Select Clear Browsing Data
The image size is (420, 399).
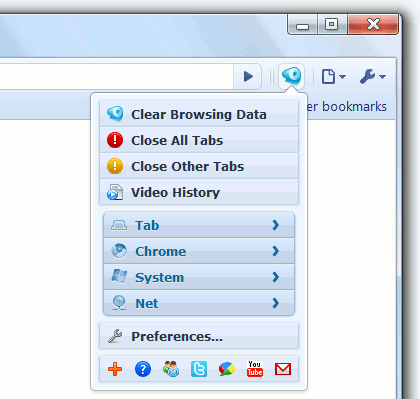[199, 114]
